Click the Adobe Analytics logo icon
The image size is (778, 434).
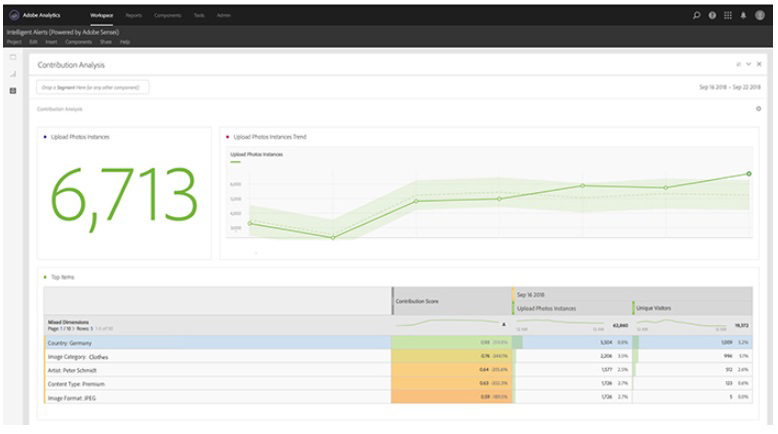coord(14,16)
